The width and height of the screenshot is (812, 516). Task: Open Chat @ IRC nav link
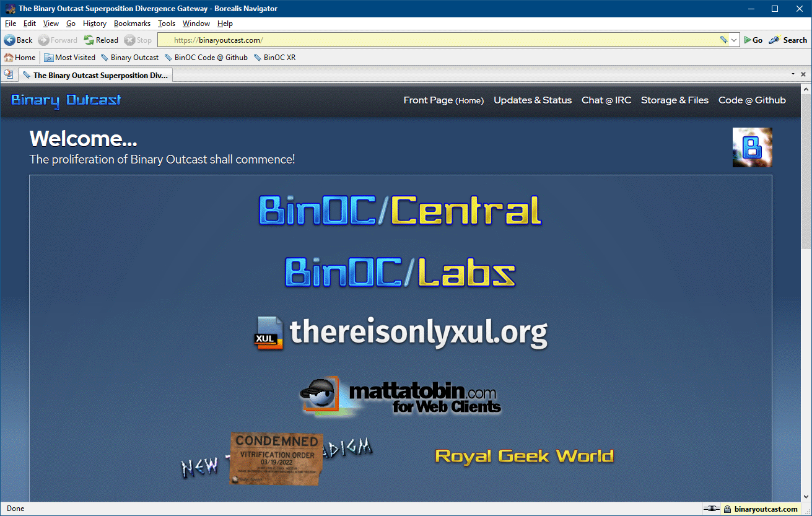(606, 100)
